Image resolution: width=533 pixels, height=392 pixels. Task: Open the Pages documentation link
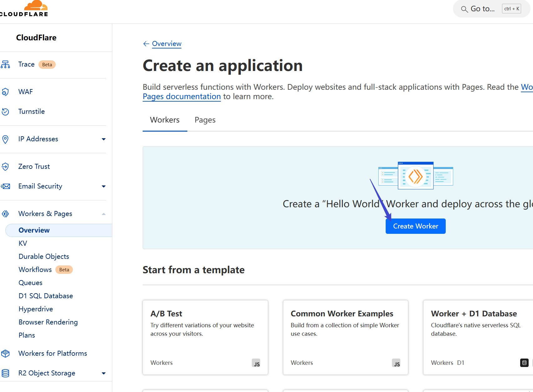pyautogui.click(x=182, y=97)
